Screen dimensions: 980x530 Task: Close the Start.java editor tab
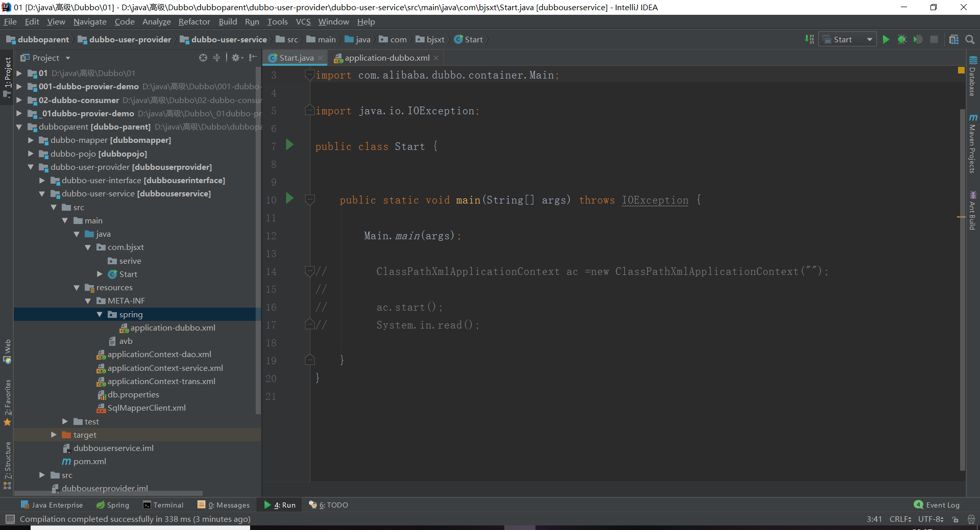pos(321,58)
